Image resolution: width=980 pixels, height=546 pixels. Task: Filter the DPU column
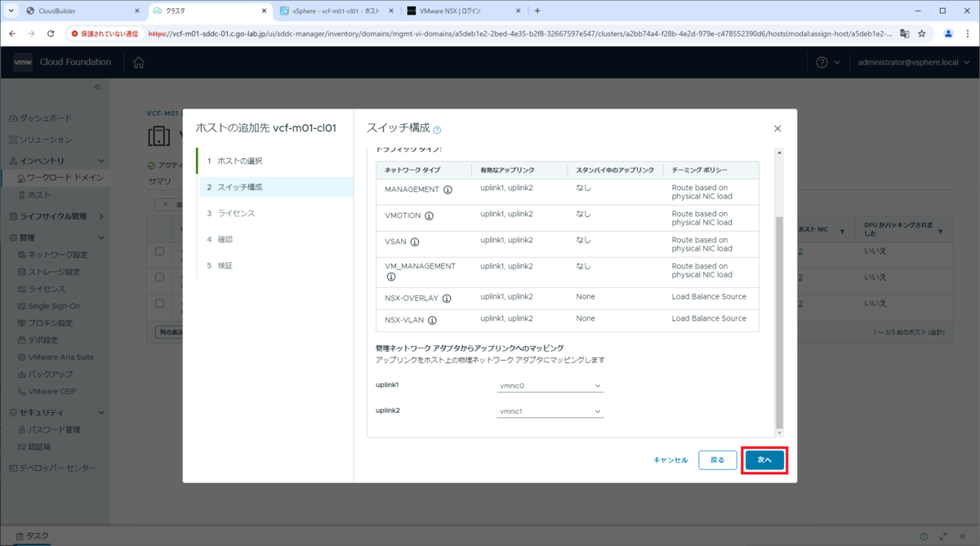point(940,233)
